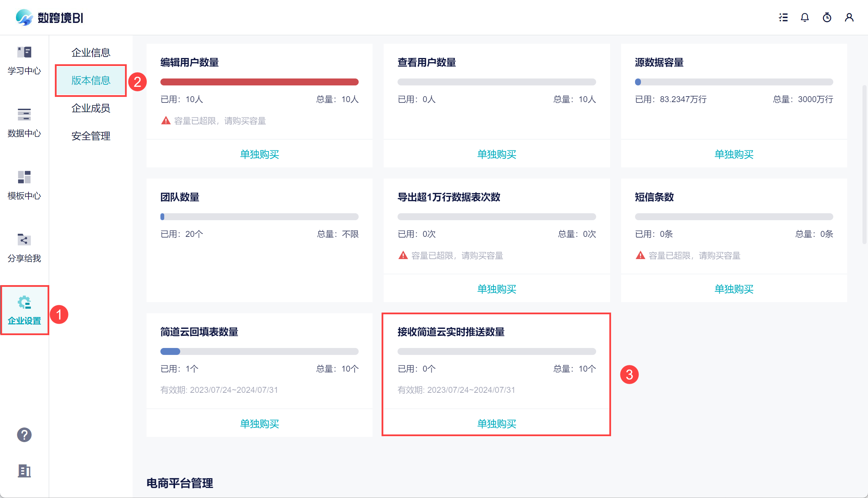This screenshot has width=868, height=498.
Task: Open 企业成员 menu item
Action: (91, 108)
